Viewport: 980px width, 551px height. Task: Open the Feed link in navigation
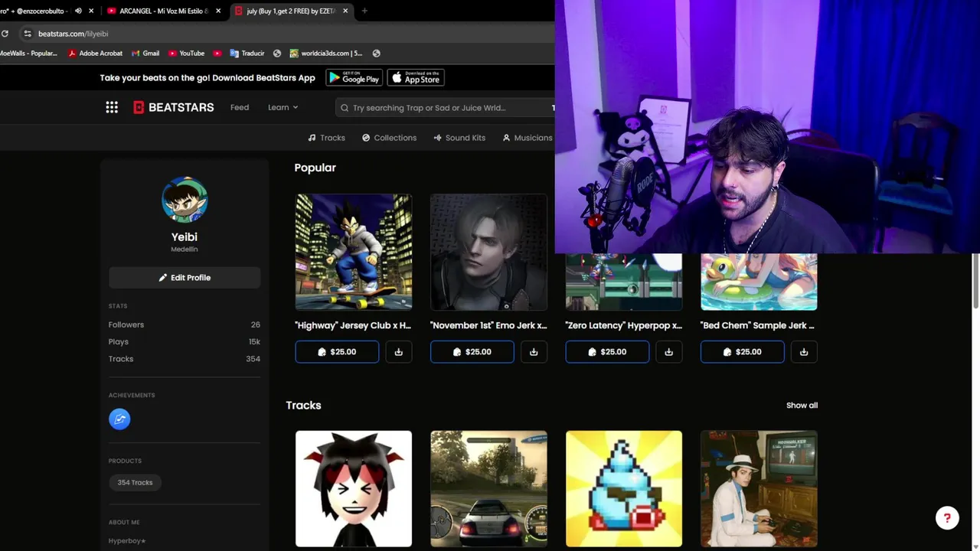240,107
